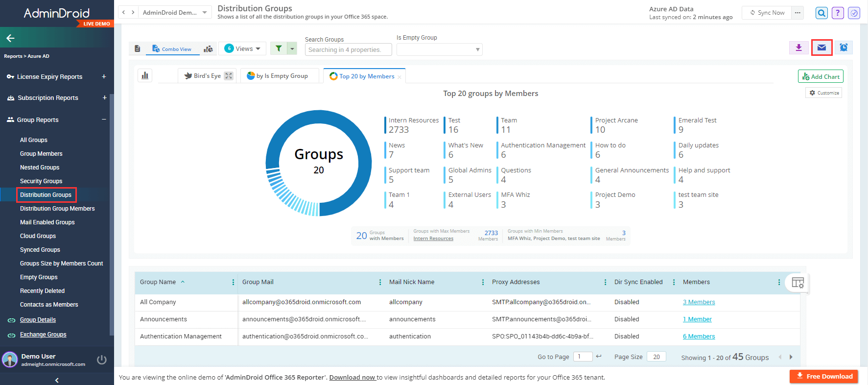This screenshot has height=385, width=868.
Task: Open Distribution Groups report
Action: (46, 195)
